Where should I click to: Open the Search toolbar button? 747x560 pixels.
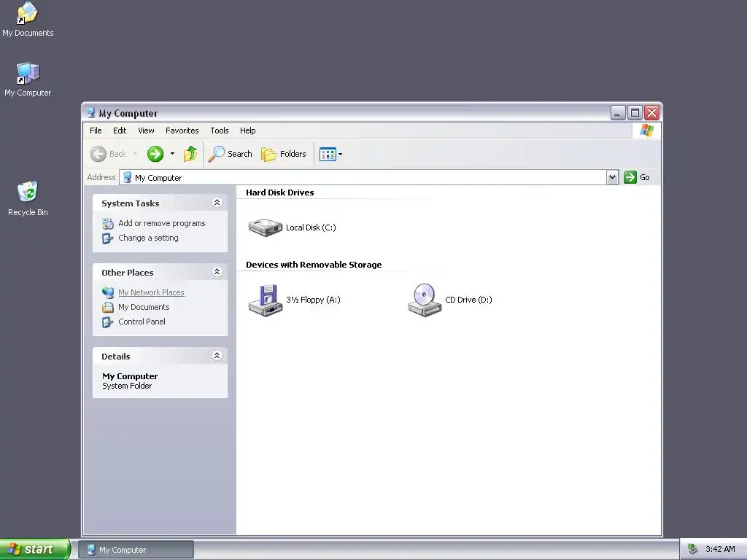pos(230,154)
